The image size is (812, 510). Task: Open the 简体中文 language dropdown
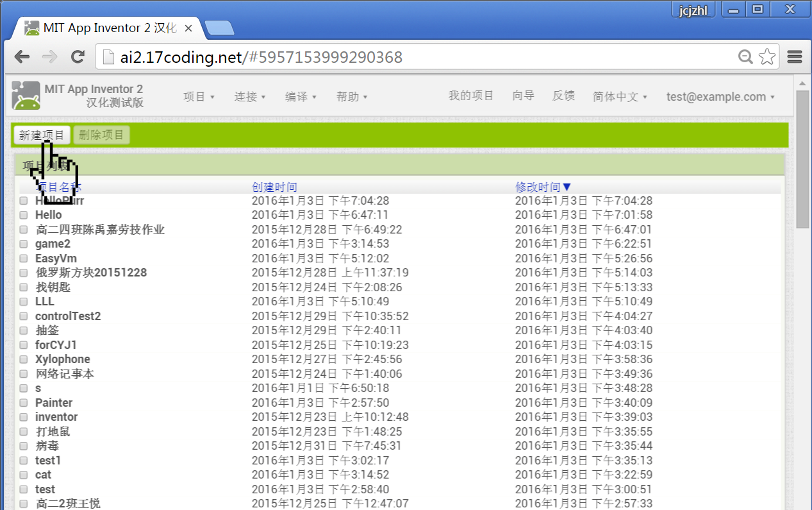click(620, 97)
